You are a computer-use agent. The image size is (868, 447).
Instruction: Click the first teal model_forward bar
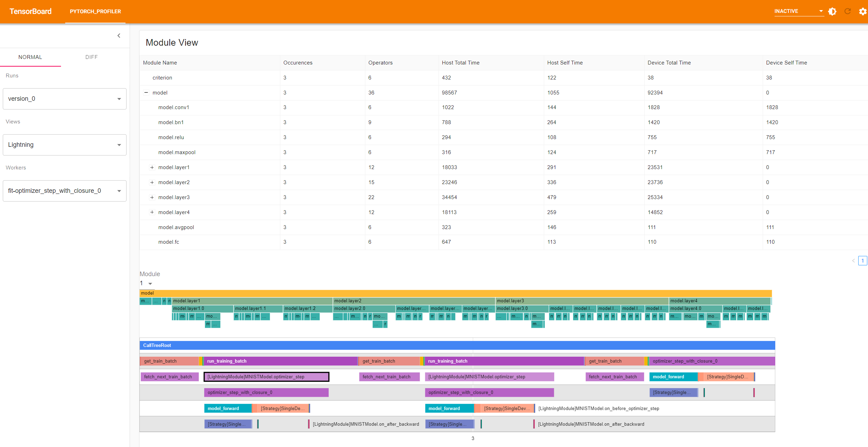[x=228, y=408]
